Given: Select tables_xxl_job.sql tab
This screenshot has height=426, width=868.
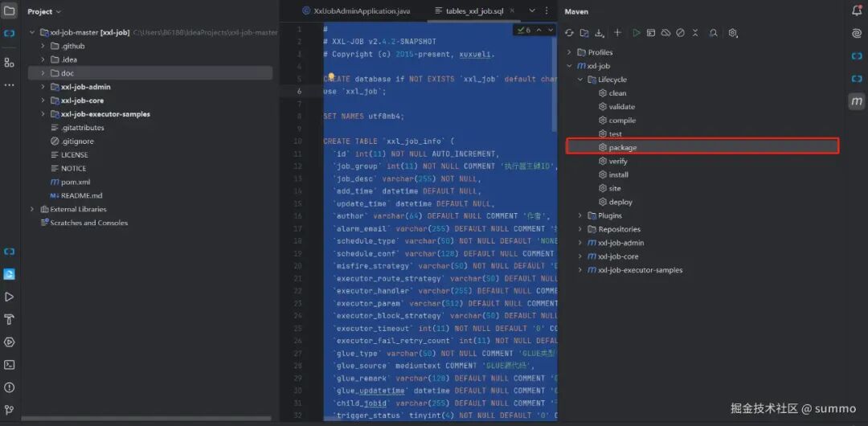Looking at the screenshot, I should [474, 10].
